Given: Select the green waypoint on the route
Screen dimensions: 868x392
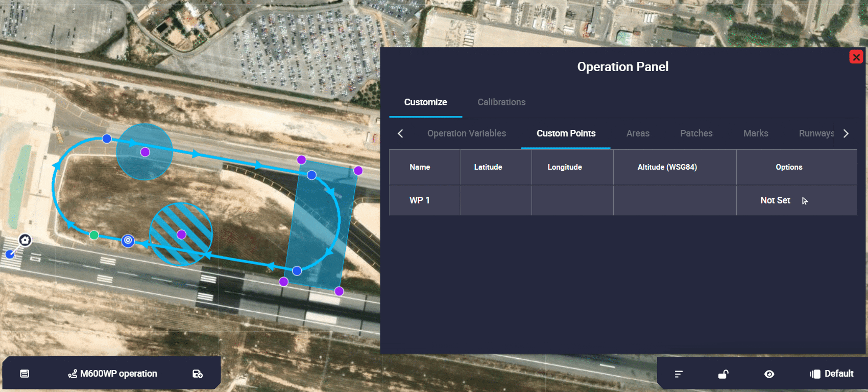Looking at the screenshot, I should click(94, 235).
